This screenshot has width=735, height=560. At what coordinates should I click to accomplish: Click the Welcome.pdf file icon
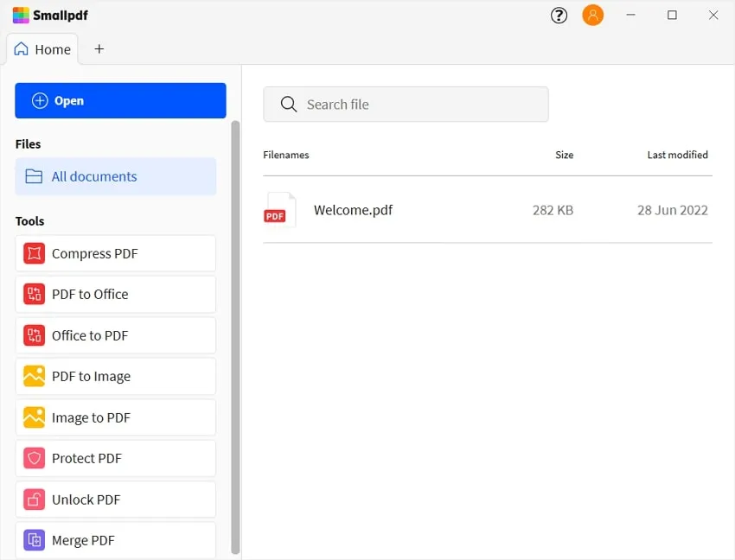tap(278, 209)
